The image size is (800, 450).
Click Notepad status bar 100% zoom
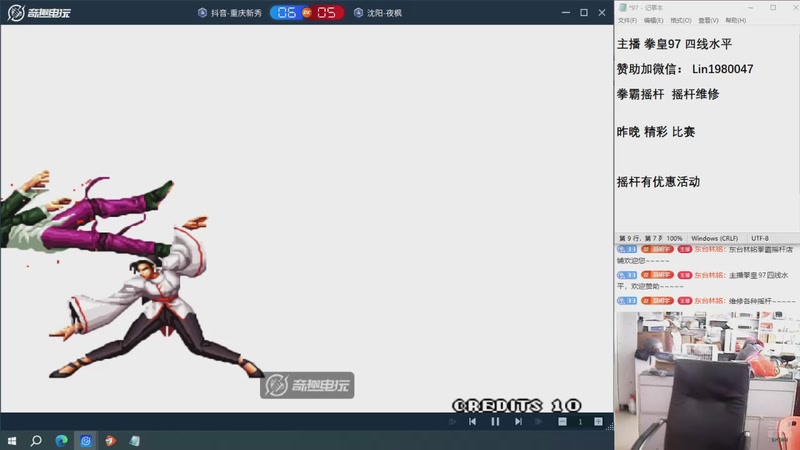[674, 238]
